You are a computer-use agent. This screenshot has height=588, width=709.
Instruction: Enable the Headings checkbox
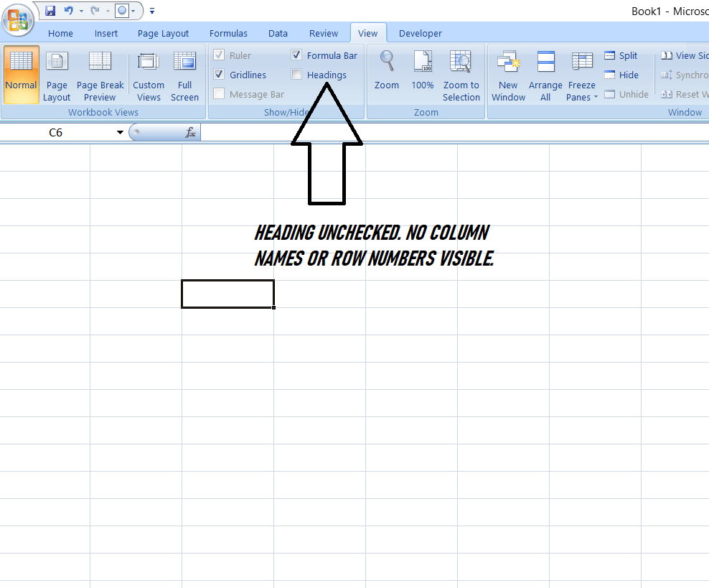click(296, 74)
